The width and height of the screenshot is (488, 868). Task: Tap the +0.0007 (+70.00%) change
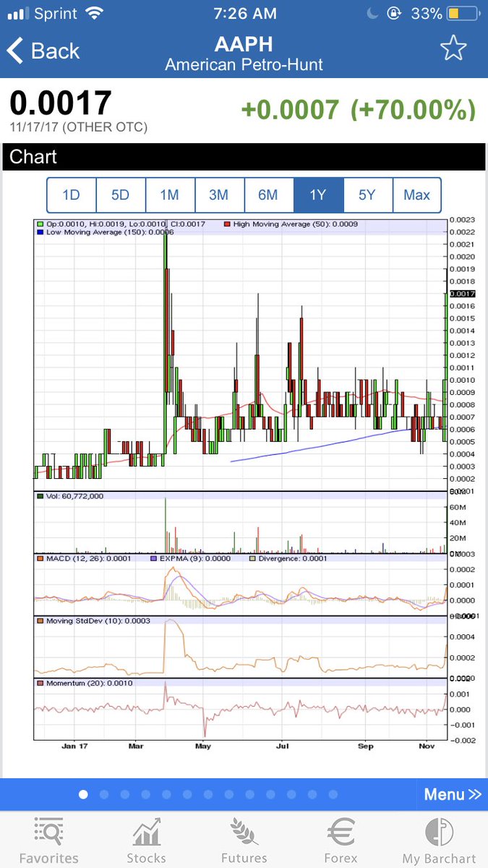point(359,109)
